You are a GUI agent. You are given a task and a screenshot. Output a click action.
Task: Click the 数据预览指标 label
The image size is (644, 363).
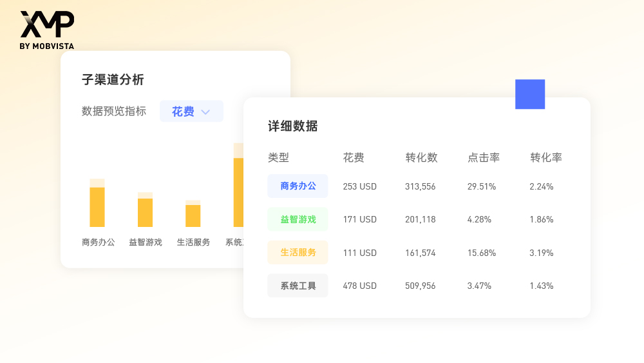[x=114, y=111]
